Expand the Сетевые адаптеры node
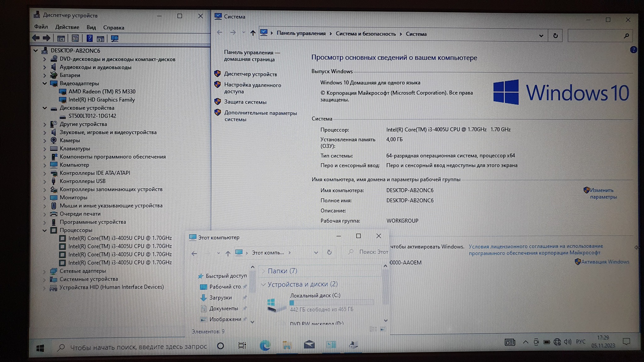This screenshot has height=362, width=644. 45,271
